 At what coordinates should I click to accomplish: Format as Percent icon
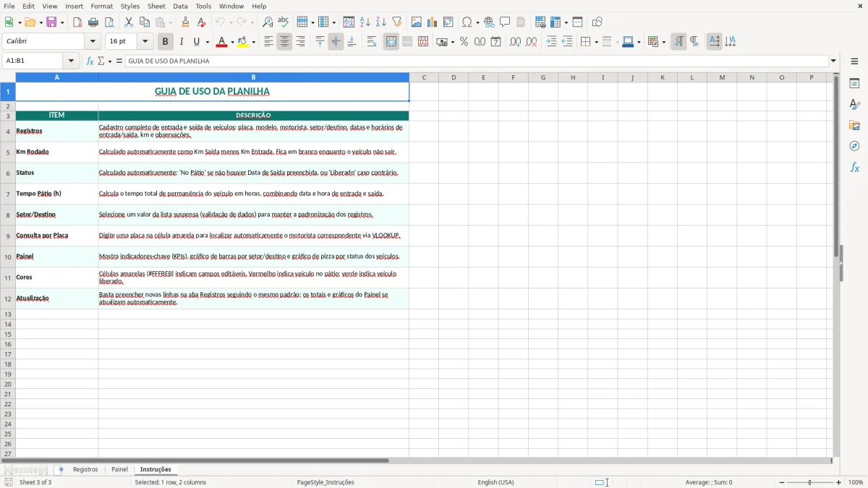click(x=464, y=42)
